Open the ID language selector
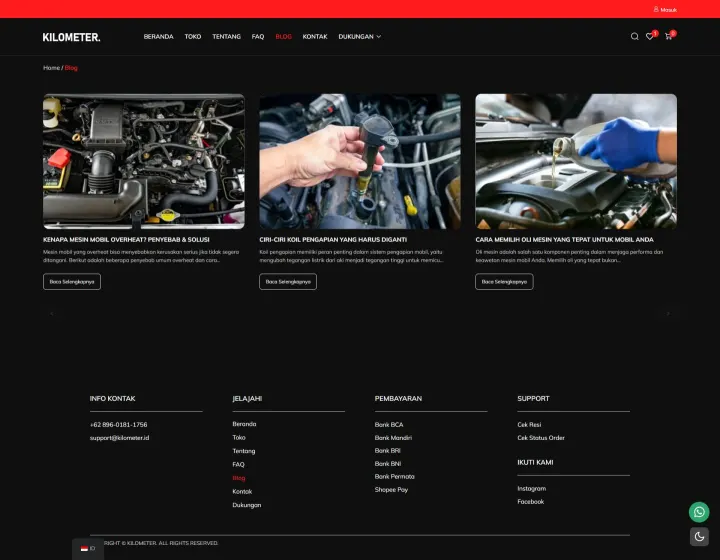The width and height of the screenshot is (720, 560). (88, 549)
